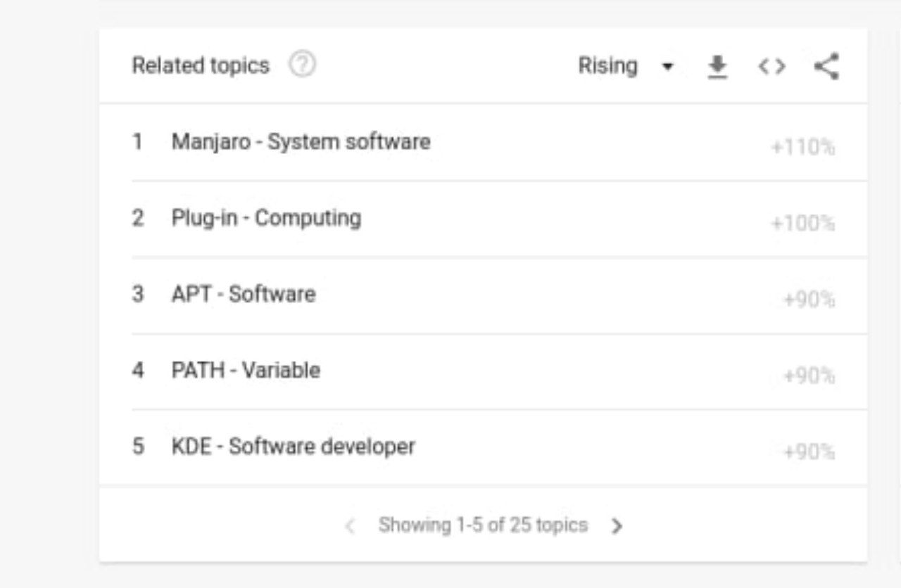Viewport: 901px width, 588px height.
Task: Open Plug-in - Computing topic
Action: point(266,218)
